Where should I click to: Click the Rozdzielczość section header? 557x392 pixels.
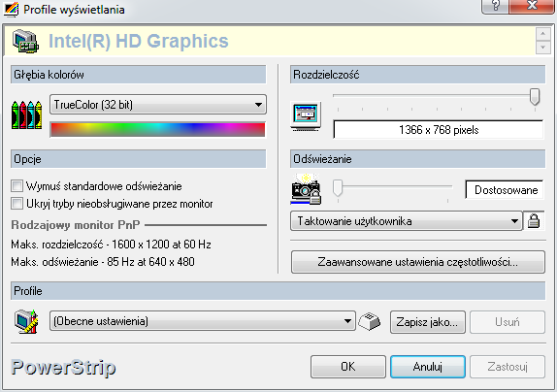(417, 75)
